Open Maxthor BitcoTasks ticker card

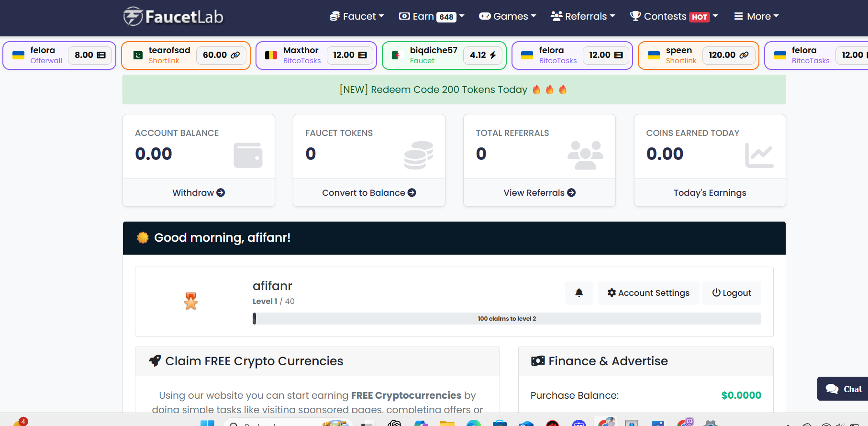[316, 56]
